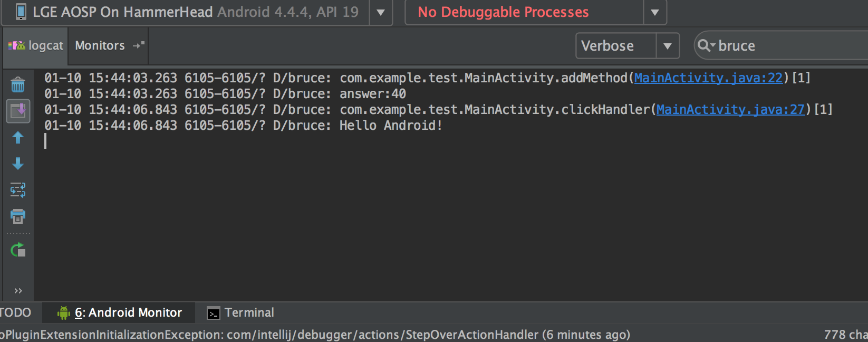Open the debuggable processes dropdown

pos(655,12)
